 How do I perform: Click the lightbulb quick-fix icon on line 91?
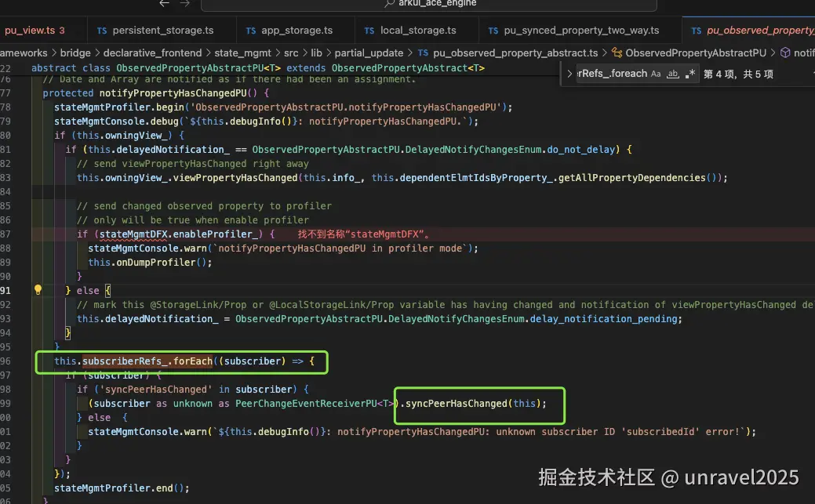[x=38, y=290]
